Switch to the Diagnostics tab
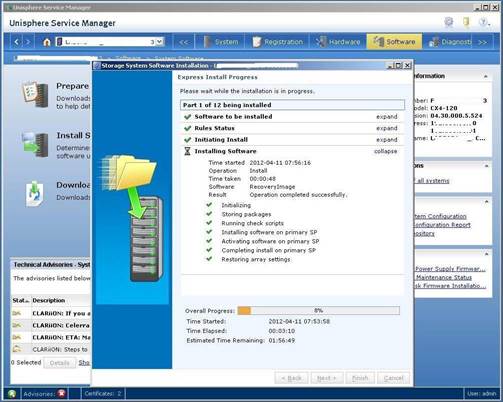 450,42
